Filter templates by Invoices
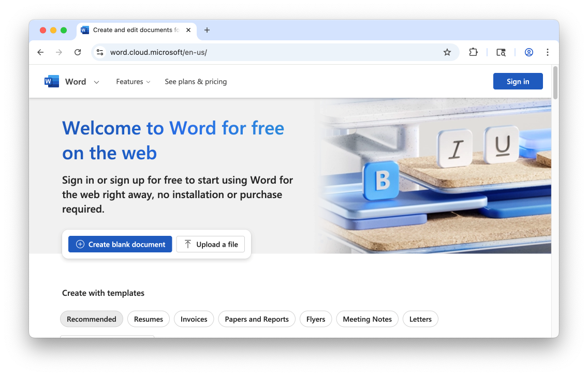The image size is (588, 376). tap(194, 319)
